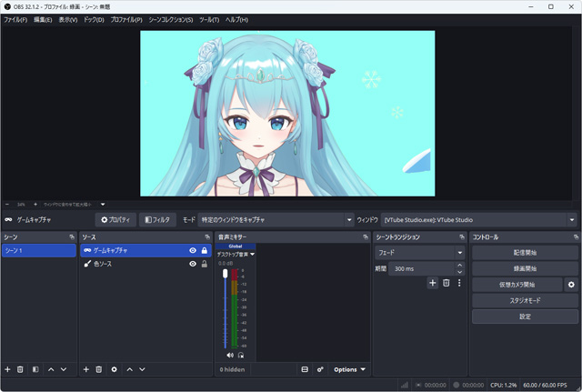Click the network signal status bar icon
The image size is (582, 392).
click(x=405, y=385)
